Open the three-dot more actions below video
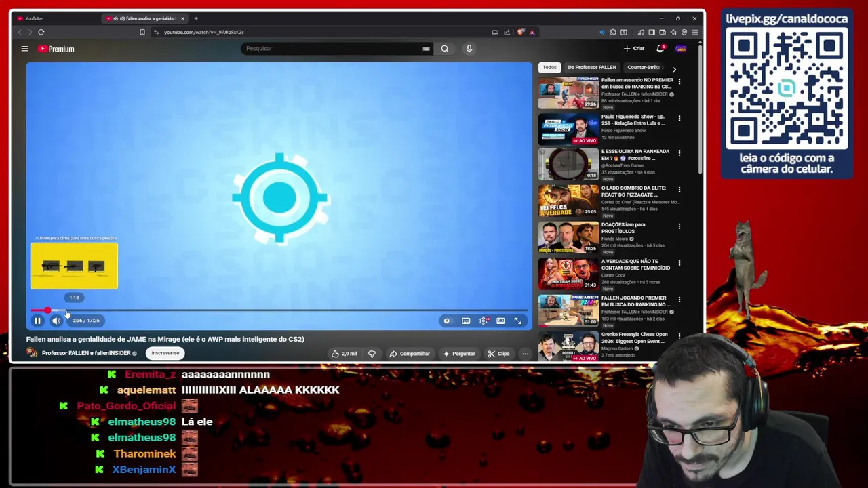The width and height of the screenshot is (868, 488). pos(525,354)
